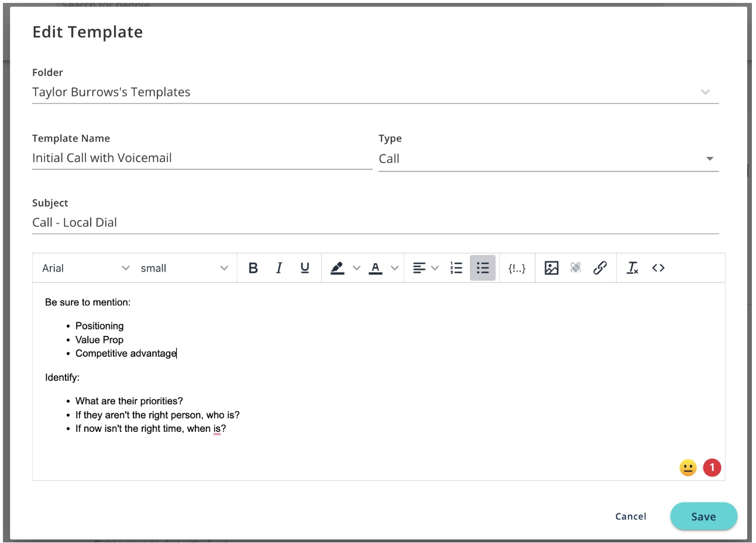Apply underline formatting
756x543 pixels.
click(304, 267)
